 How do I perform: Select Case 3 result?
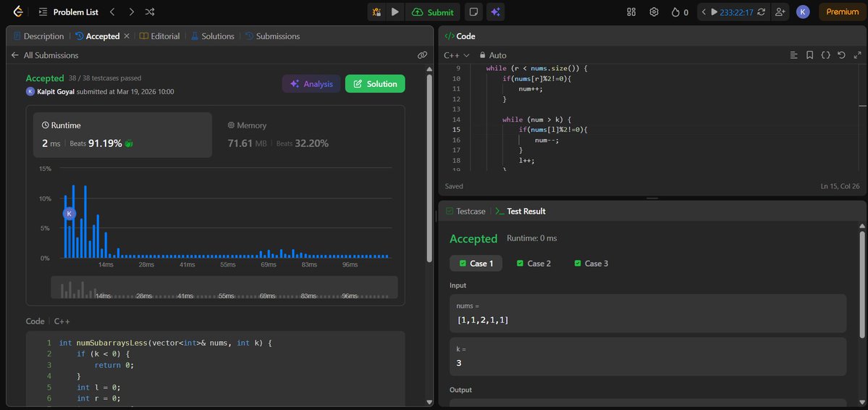[x=591, y=263]
